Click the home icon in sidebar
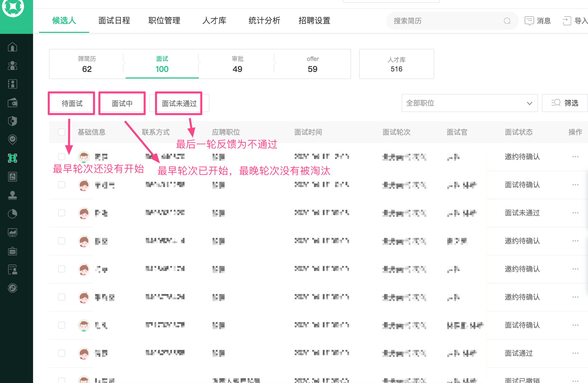 13,47
